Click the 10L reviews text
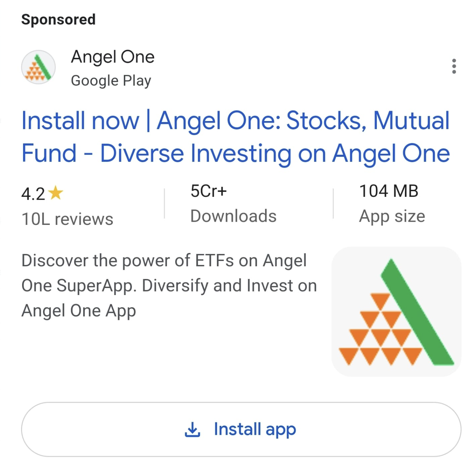 67,219
